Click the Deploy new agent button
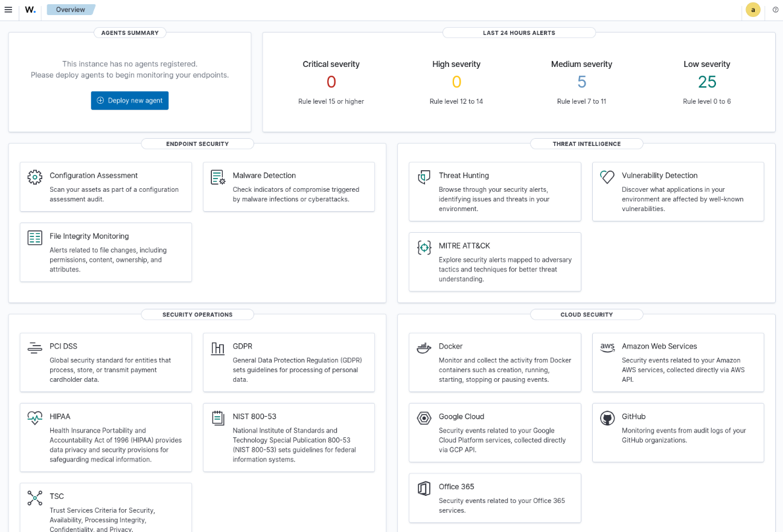The height and width of the screenshot is (532, 783). [x=130, y=101]
